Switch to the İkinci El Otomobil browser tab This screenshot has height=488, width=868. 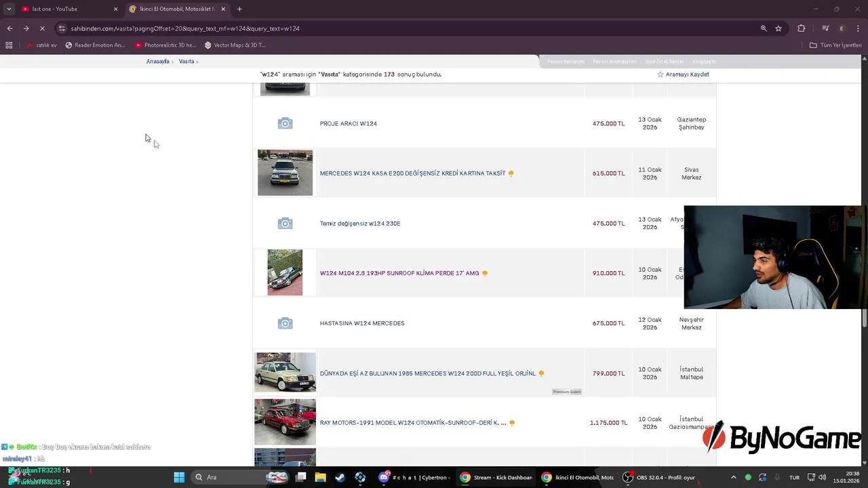click(x=176, y=9)
